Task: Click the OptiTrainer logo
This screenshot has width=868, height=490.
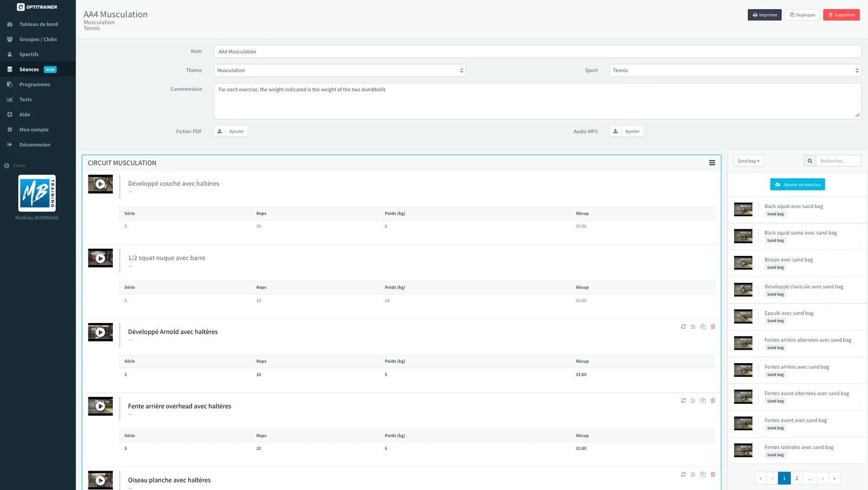Action: (x=37, y=7)
